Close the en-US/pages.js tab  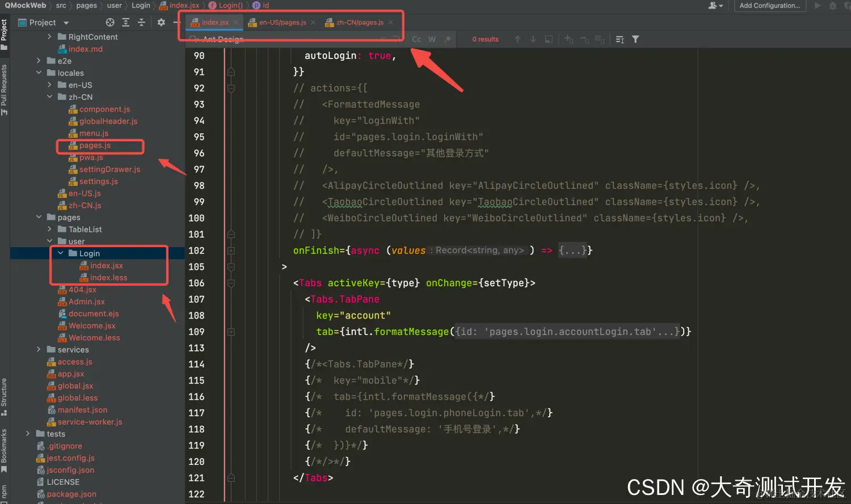(313, 23)
